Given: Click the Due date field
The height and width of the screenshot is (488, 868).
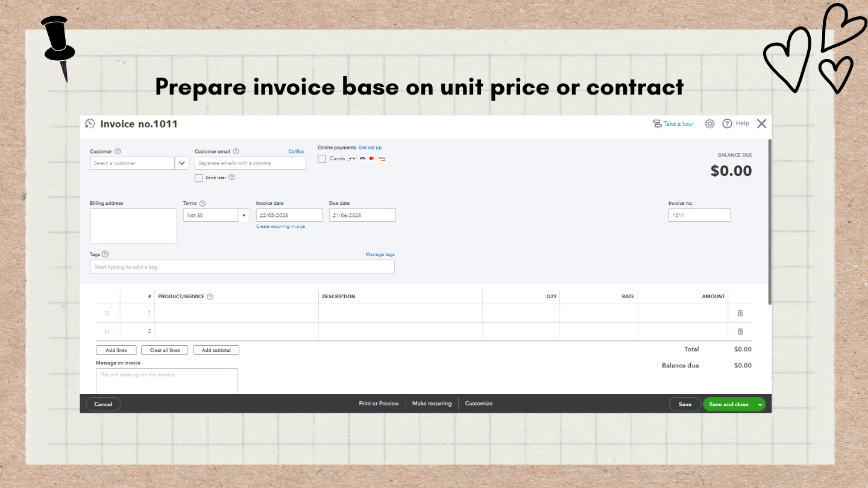Looking at the screenshot, I should click(x=362, y=215).
